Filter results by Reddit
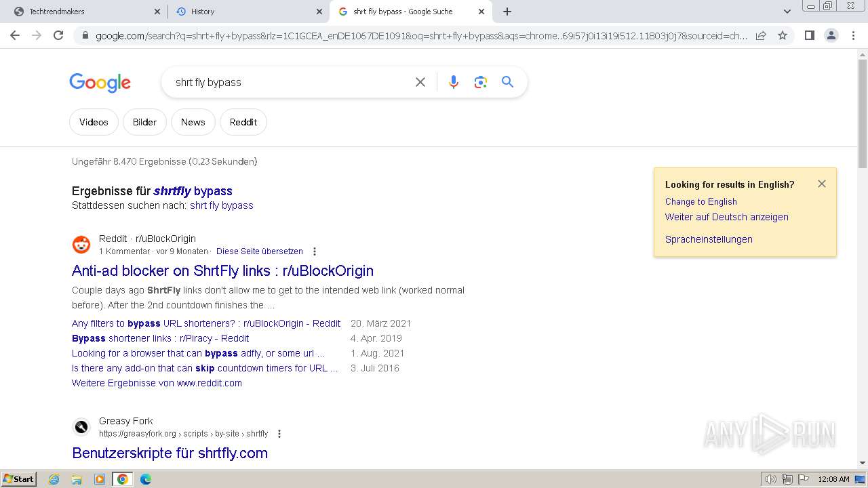868x488 pixels. tap(243, 122)
